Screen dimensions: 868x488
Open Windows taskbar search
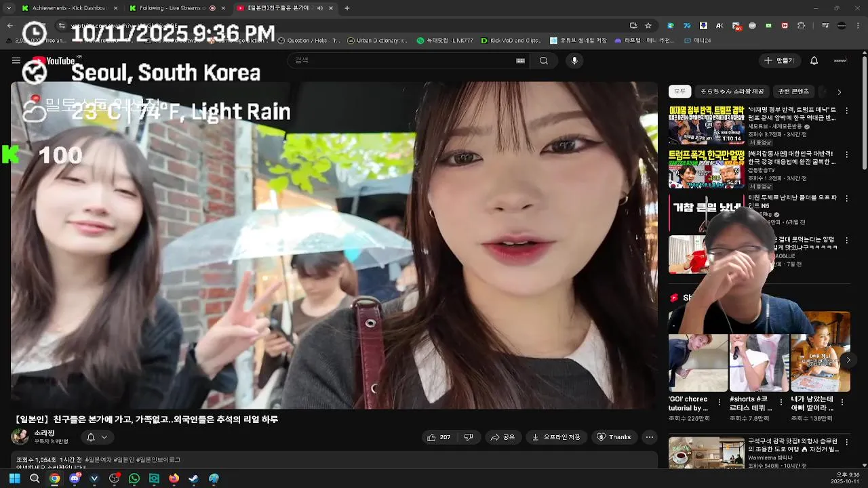(x=35, y=479)
